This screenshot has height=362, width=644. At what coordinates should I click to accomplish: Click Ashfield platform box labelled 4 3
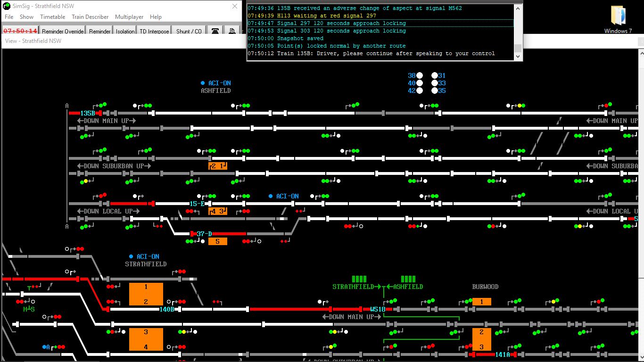click(218, 211)
